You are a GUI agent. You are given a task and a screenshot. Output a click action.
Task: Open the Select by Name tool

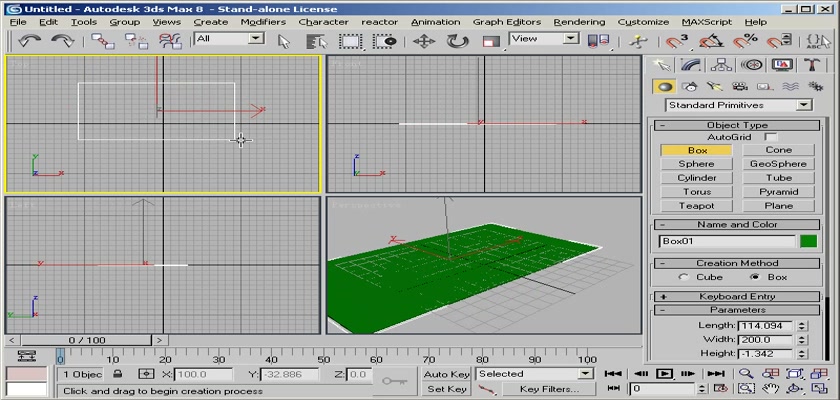[x=317, y=41]
